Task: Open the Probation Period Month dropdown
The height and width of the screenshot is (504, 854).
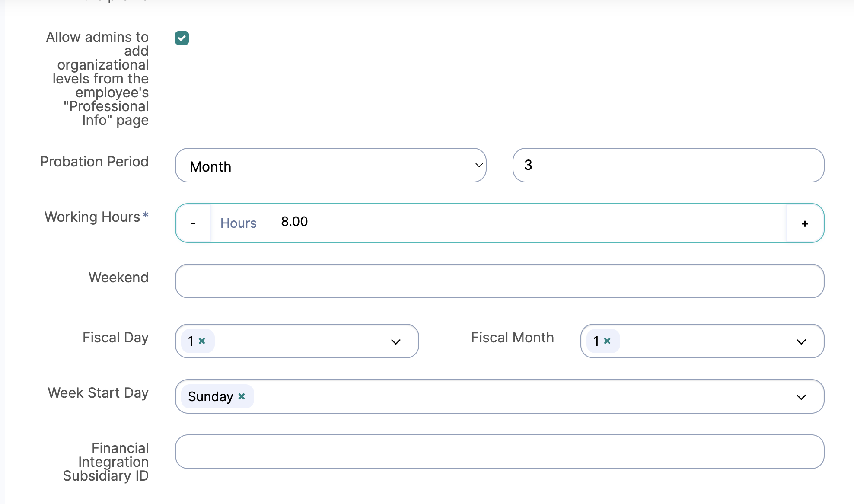Action: click(x=331, y=166)
